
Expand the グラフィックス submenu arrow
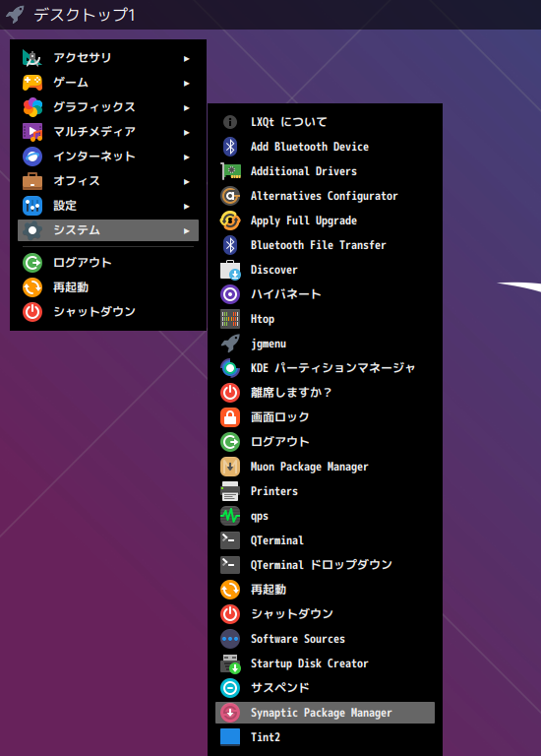pos(187,107)
